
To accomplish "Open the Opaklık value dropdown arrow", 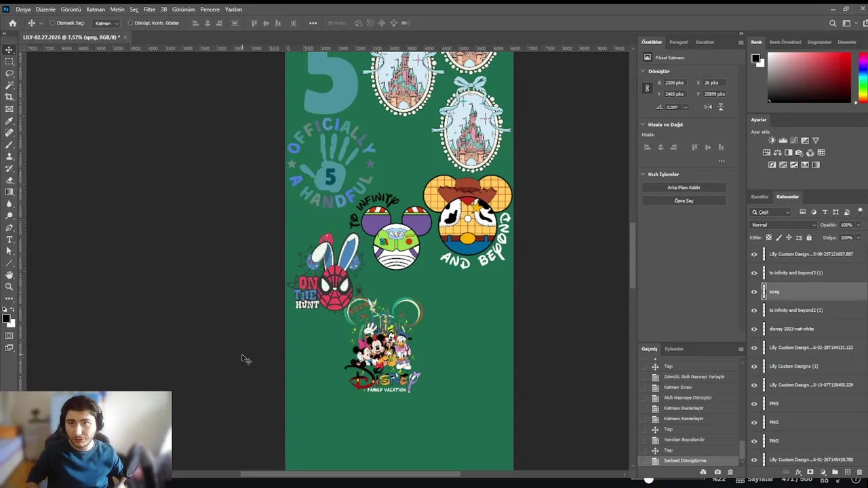I will [858, 225].
